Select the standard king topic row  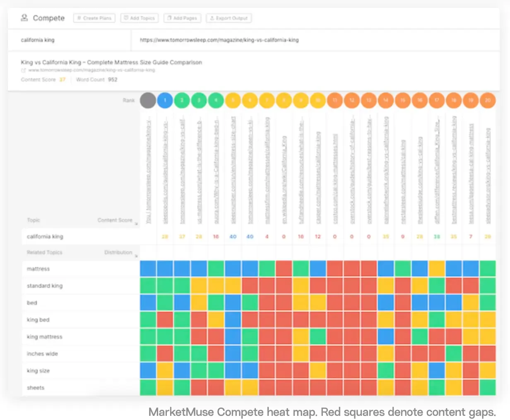pos(81,286)
